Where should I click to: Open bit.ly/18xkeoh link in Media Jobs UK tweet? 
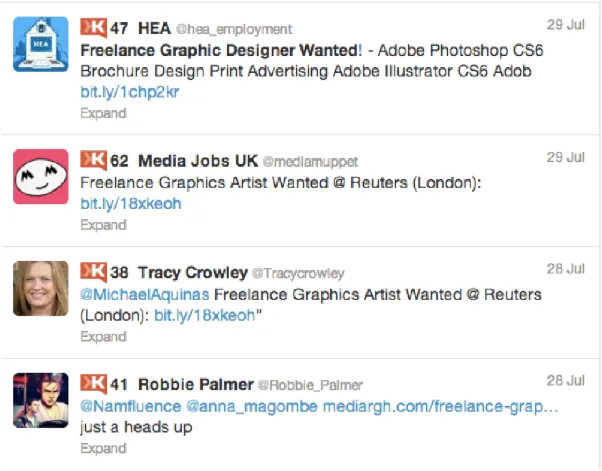[x=130, y=204]
